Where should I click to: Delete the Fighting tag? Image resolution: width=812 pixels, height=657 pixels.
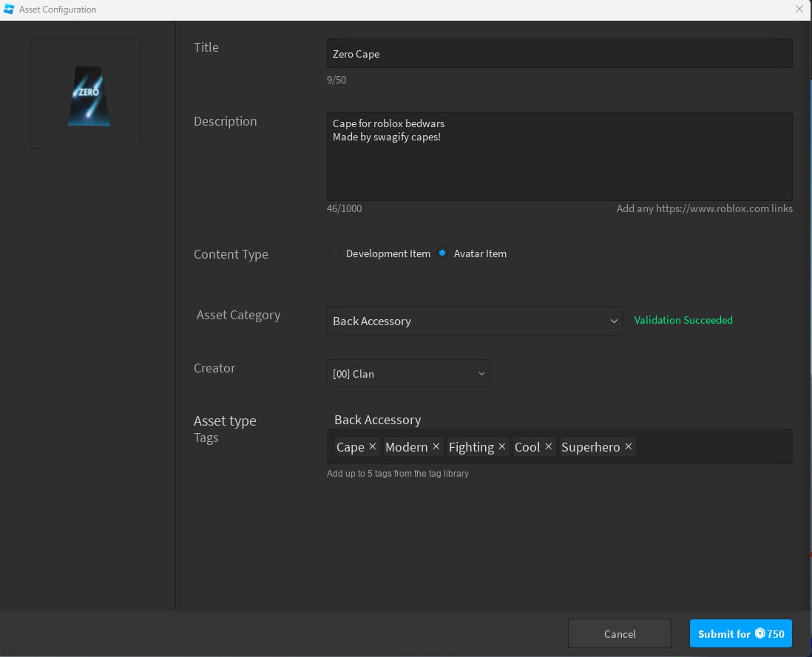click(x=501, y=446)
